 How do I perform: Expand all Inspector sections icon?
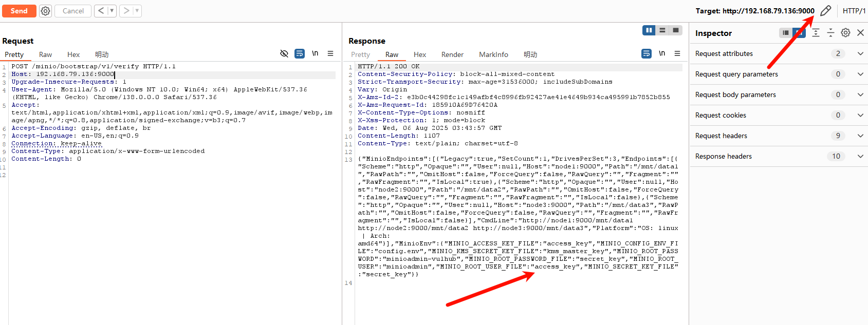[x=816, y=33]
